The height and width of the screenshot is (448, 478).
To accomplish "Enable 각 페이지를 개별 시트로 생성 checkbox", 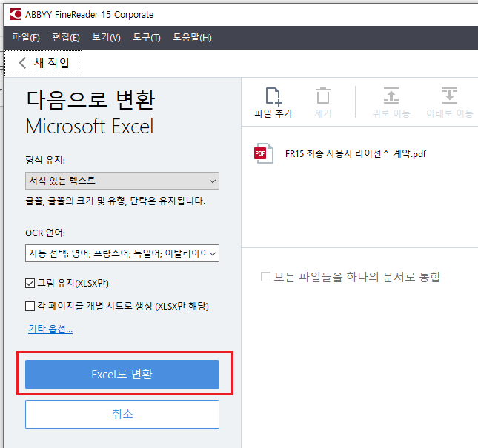I will coord(30,306).
